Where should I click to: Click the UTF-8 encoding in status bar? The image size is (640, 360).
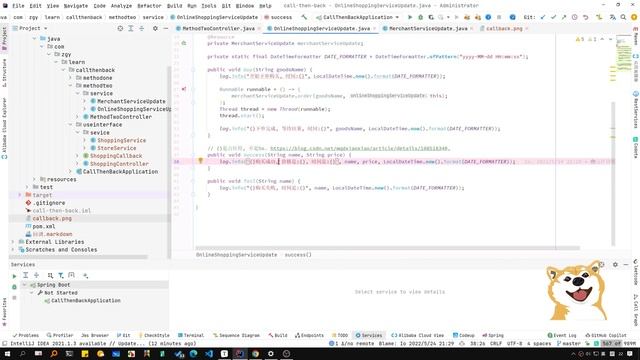514,344
